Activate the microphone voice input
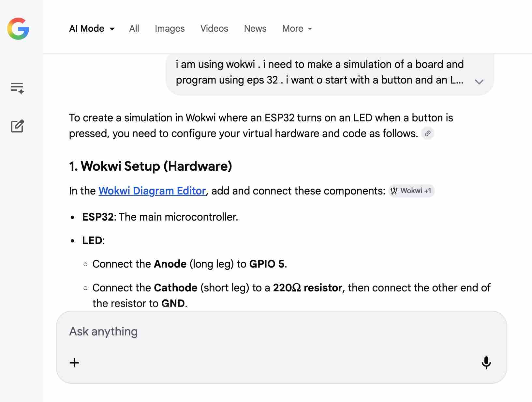 tap(486, 363)
